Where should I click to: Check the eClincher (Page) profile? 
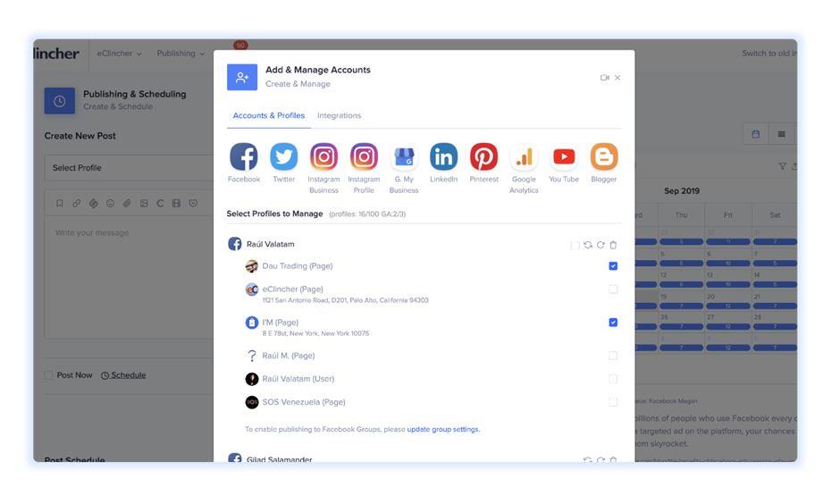click(613, 290)
